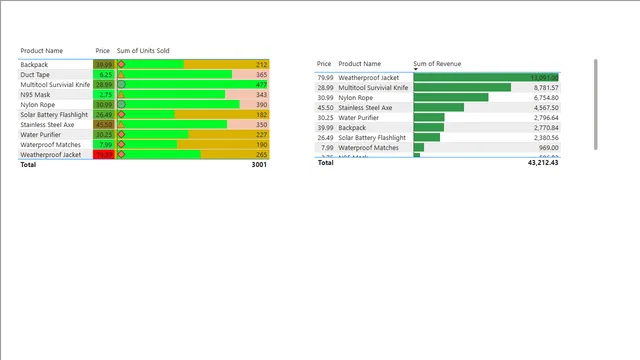
Task: Click the orange triangle icon in Stainless Steel Axe row
Action: pyautogui.click(x=121, y=124)
